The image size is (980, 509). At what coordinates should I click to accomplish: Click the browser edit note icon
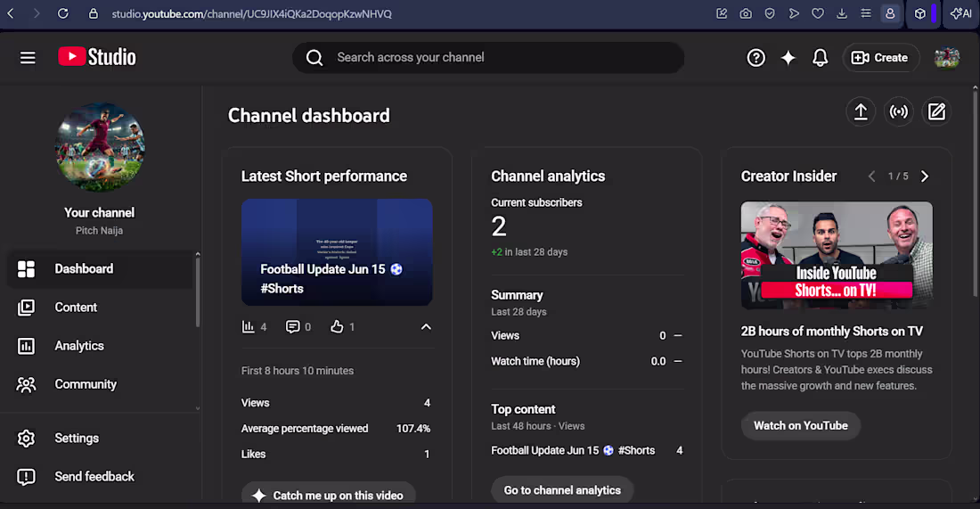coord(722,13)
